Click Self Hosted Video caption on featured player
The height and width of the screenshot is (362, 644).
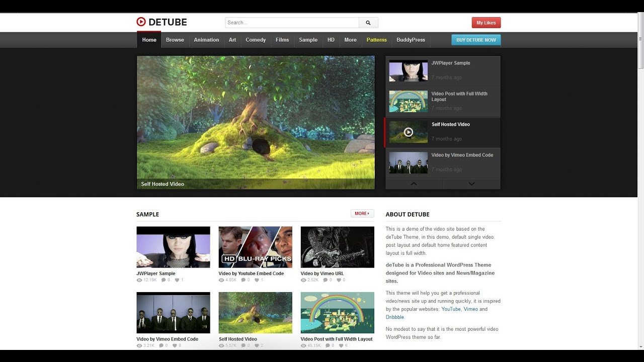click(163, 184)
